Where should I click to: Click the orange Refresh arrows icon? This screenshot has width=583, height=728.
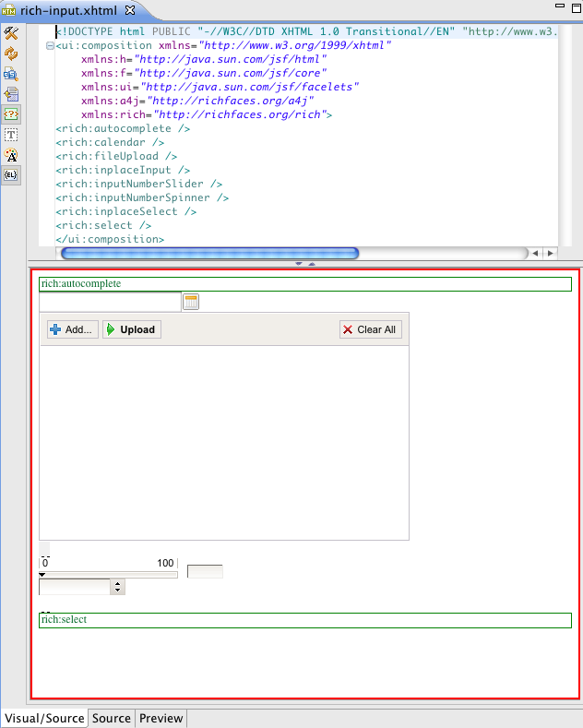pos(11,54)
